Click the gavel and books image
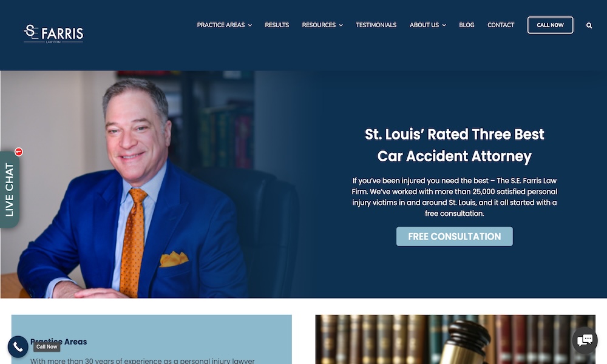 click(x=455, y=339)
